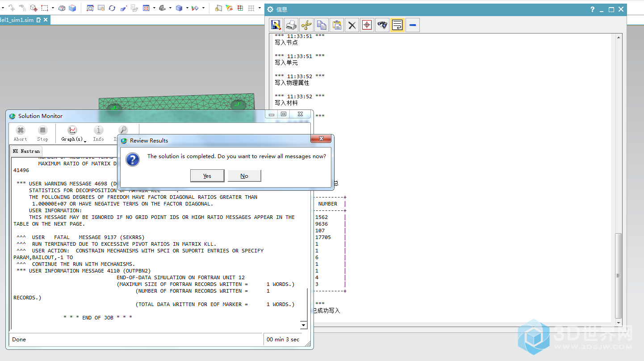
Task: Click copy icon in 信息 window
Action: [x=321, y=25]
